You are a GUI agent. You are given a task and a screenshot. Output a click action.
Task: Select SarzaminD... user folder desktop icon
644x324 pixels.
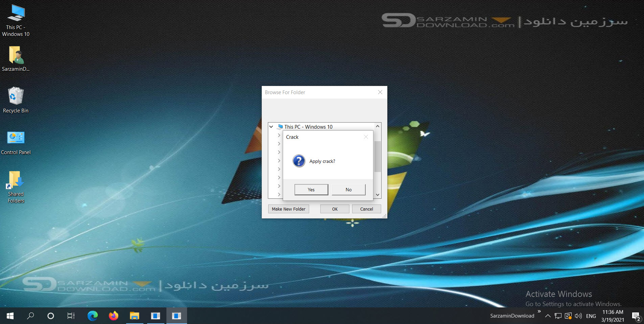16,59
